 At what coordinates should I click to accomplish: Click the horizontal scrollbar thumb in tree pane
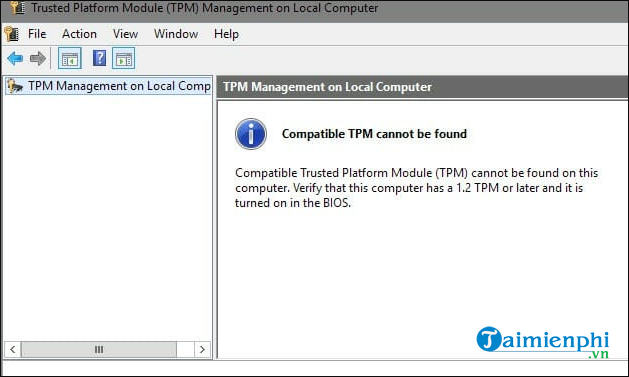[x=99, y=349]
